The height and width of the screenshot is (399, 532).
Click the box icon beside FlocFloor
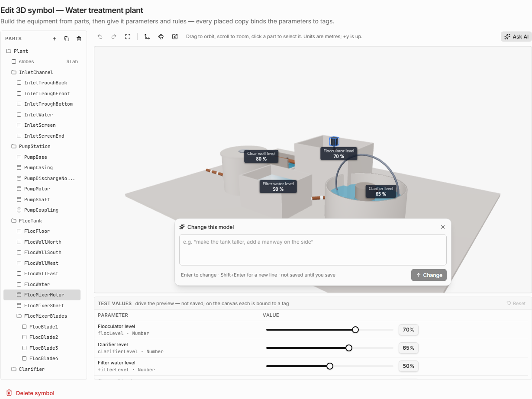click(x=19, y=231)
